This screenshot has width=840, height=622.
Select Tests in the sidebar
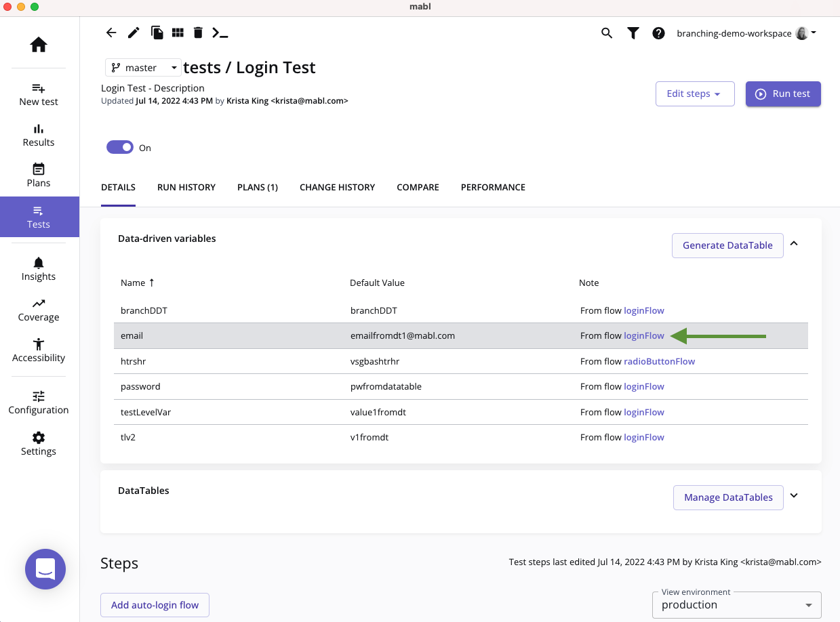point(39,217)
